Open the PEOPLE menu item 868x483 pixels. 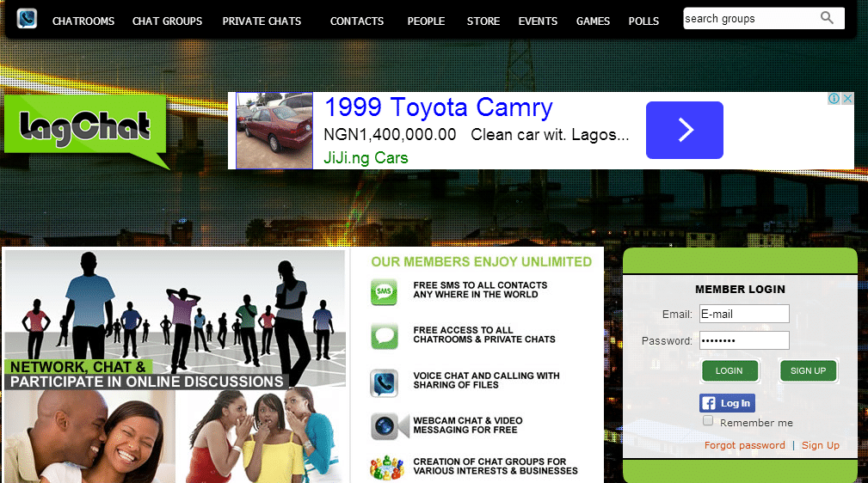click(x=426, y=21)
